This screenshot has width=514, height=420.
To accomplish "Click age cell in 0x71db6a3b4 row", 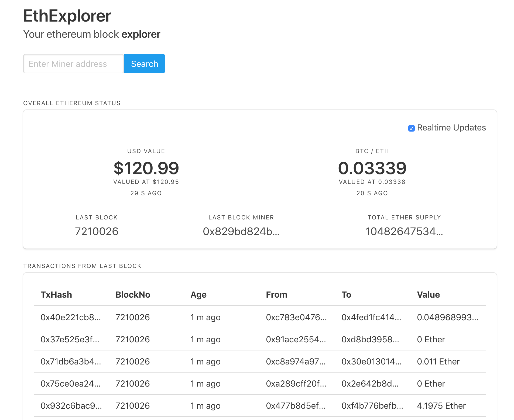I will 205,362.
